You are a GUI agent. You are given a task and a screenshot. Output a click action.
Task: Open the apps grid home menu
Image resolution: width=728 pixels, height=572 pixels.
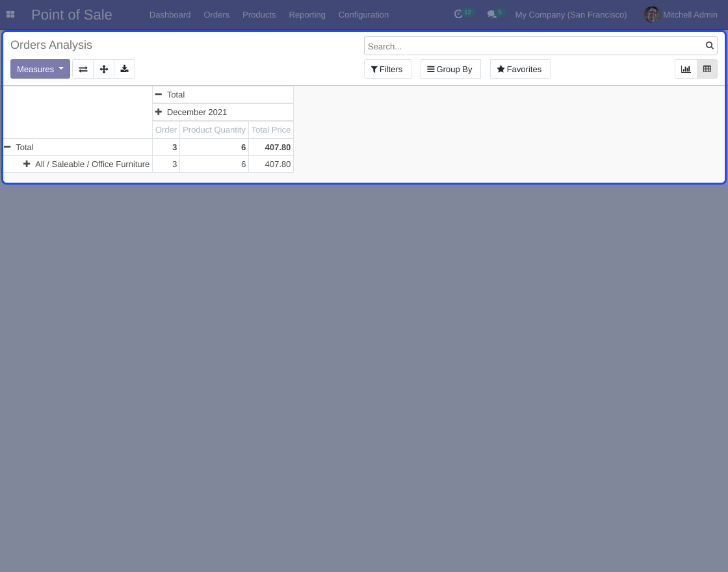(10, 14)
